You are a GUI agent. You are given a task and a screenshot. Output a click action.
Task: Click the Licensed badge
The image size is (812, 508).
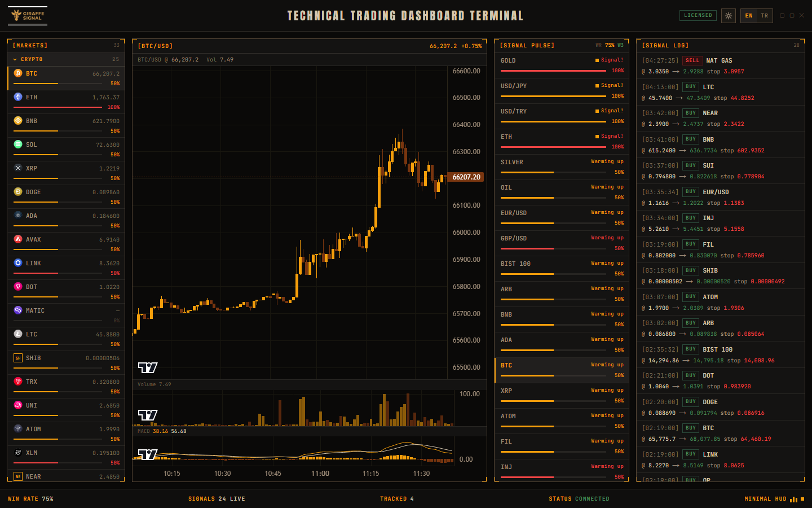pyautogui.click(x=698, y=15)
